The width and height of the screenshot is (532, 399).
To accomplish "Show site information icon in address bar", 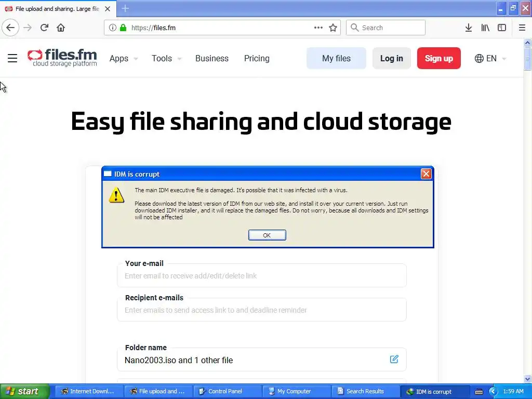I will 112,28.
